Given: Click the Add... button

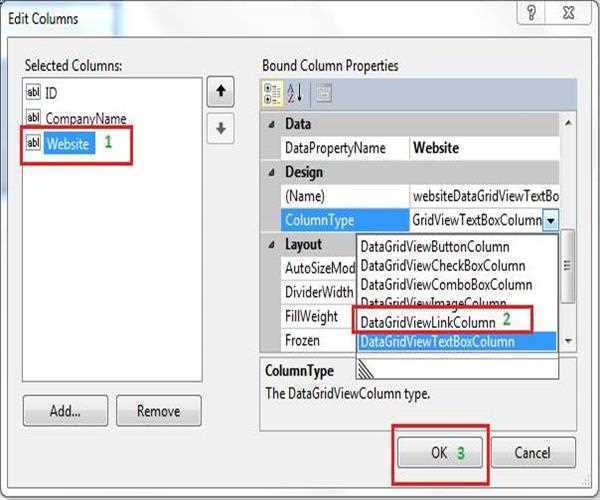Looking at the screenshot, I should tap(65, 411).
